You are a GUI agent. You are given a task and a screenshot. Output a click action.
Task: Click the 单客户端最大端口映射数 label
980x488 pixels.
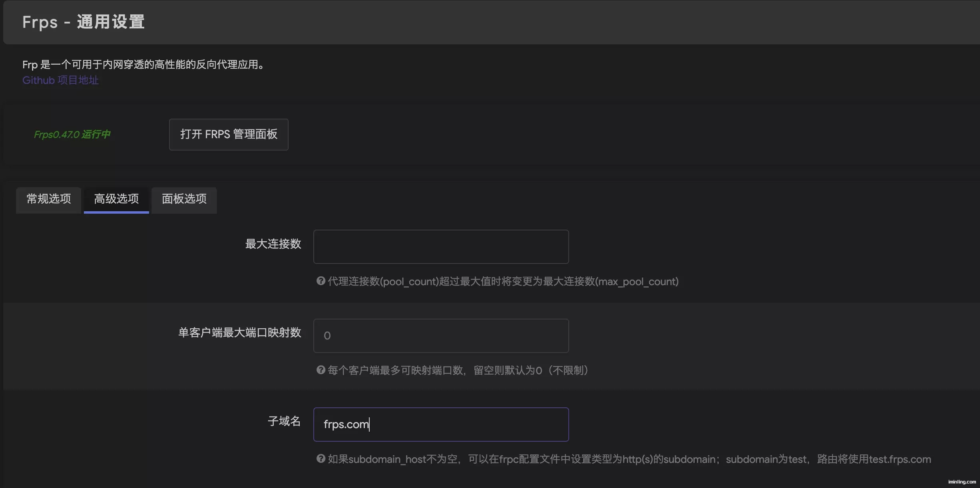coord(239,333)
